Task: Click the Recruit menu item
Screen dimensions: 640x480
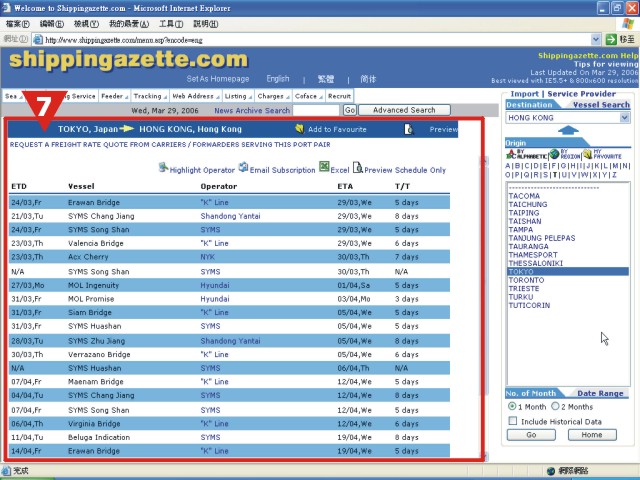Action: coord(339,96)
